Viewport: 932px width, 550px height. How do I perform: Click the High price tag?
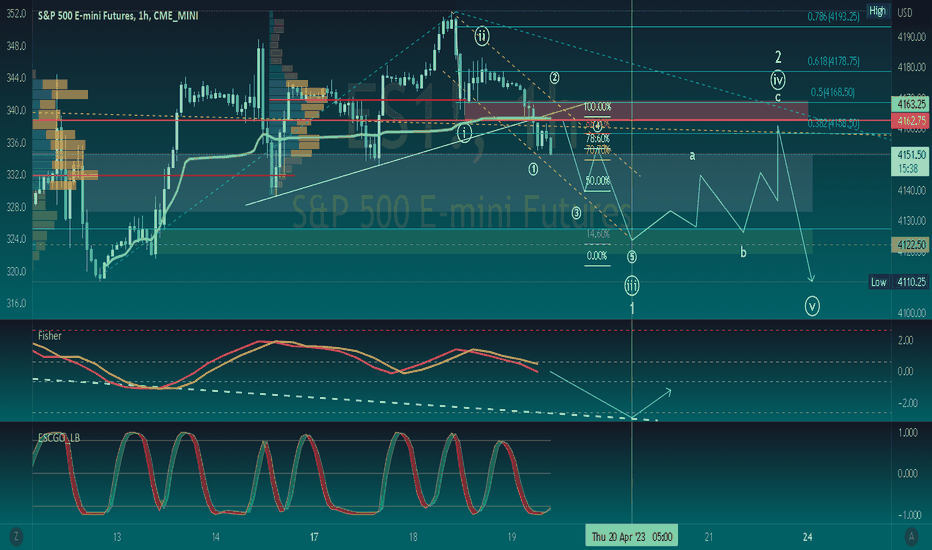pyautogui.click(x=877, y=11)
